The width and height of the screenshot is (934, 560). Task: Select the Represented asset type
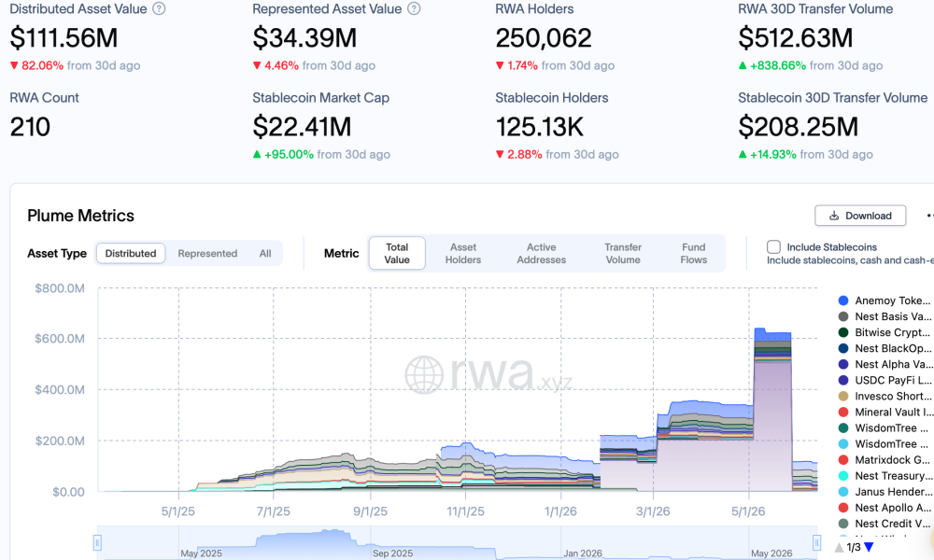pyautogui.click(x=207, y=254)
